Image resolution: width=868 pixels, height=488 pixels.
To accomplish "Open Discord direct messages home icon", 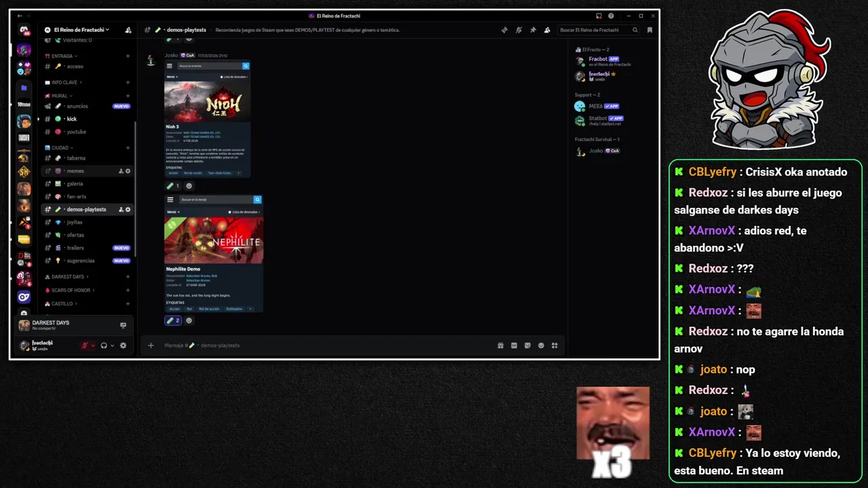I will (24, 30).
